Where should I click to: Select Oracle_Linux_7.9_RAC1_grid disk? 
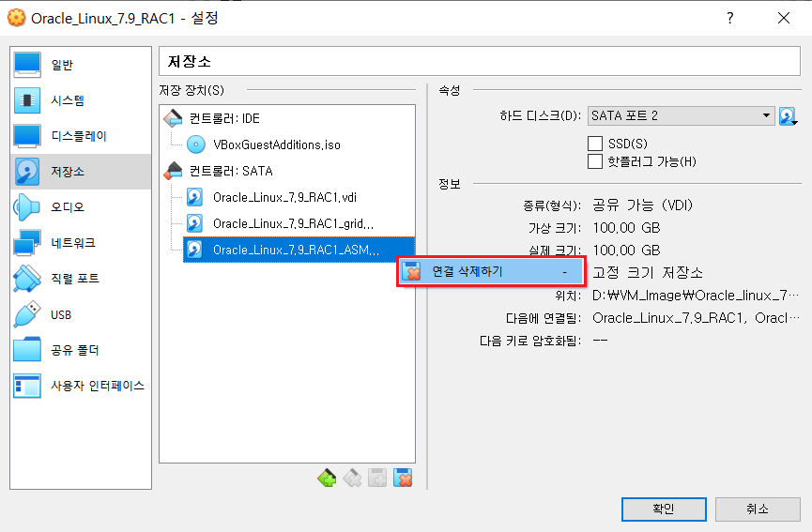click(299, 223)
